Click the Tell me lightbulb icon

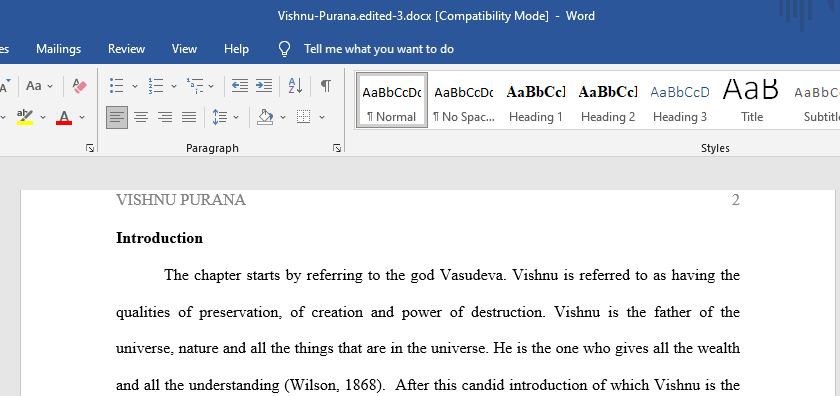pos(284,49)
